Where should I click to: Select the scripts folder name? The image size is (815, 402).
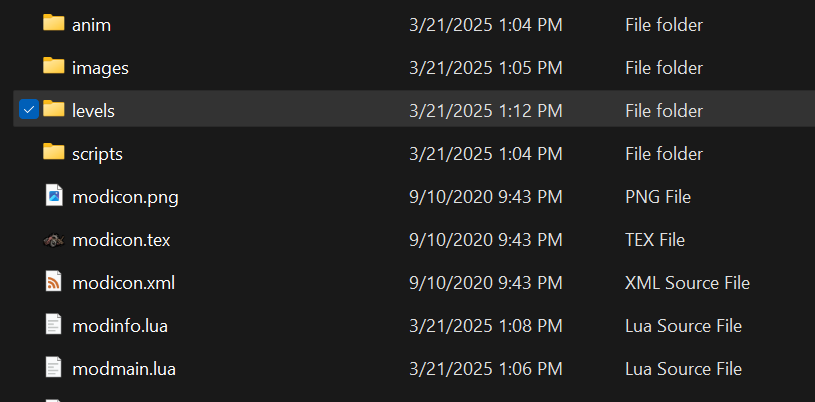97,154
